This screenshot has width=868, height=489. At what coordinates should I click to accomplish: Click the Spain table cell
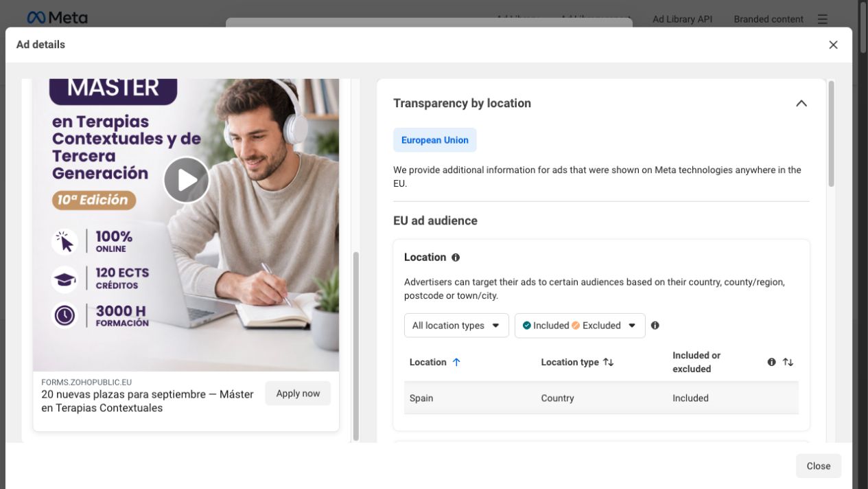pyautogui.click(x=421, y=398)
